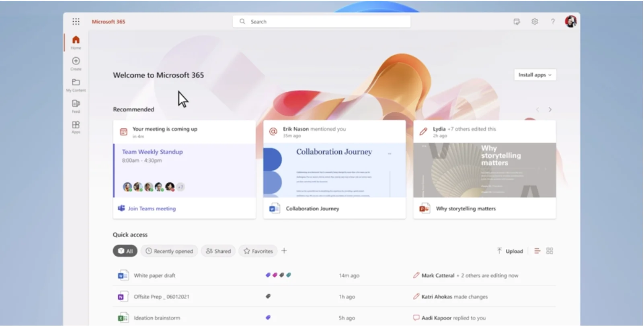The image size is (644, 326).
Task: Switch to grid view
Action: tap(550, 251)
